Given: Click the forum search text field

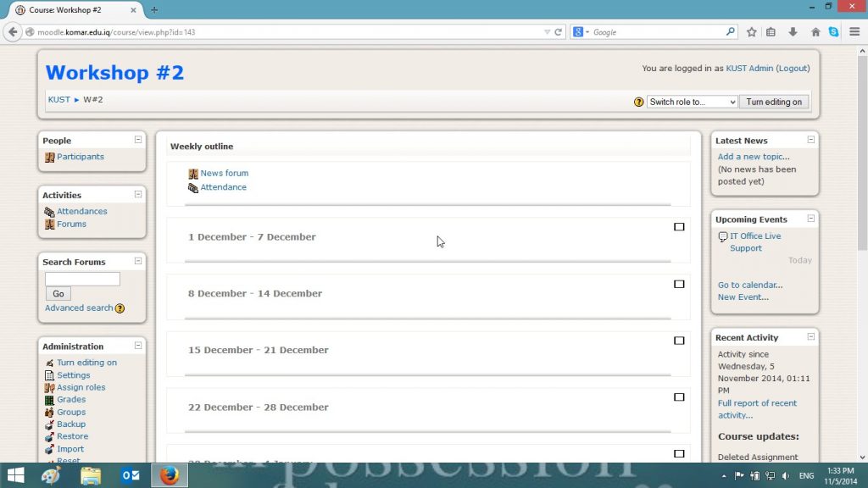Looking at the screenshot, I should click(82, 279).
